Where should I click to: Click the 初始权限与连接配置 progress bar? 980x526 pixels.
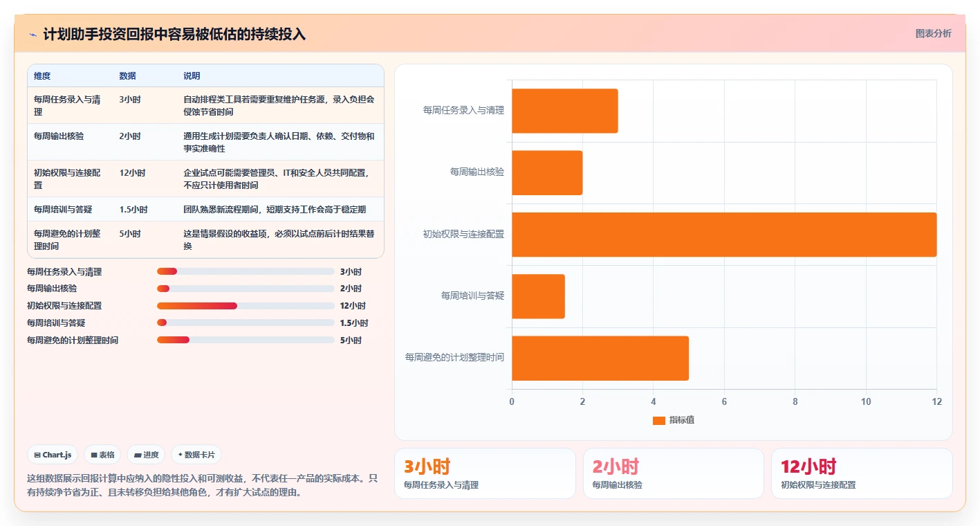pyautogui.click(x=246, y=306)
